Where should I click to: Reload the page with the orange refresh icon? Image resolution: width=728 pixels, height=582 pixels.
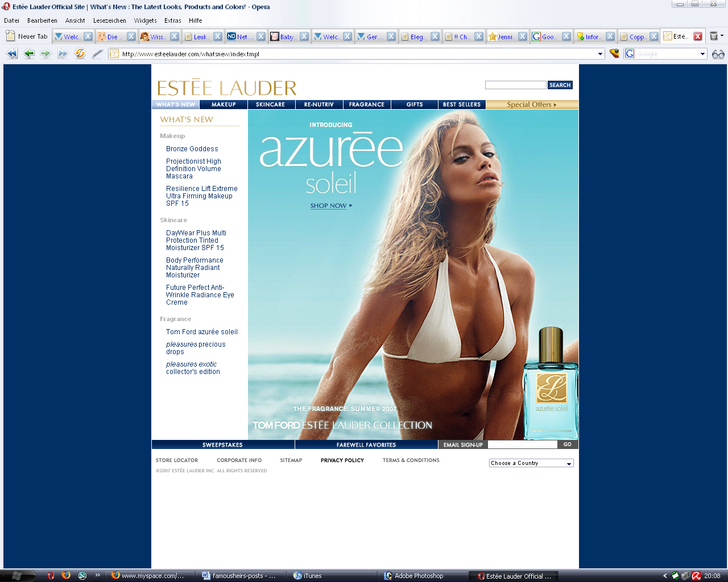click(x=80, y=53)
